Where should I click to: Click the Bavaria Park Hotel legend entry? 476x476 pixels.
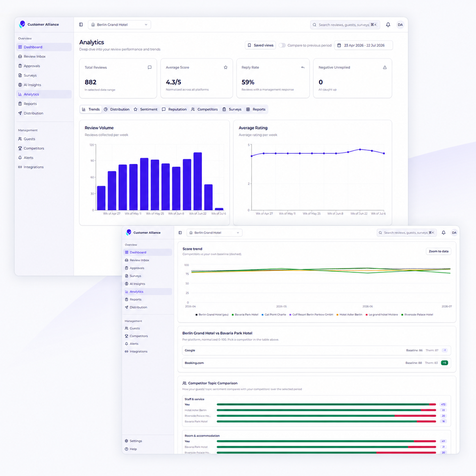point(245,315)
